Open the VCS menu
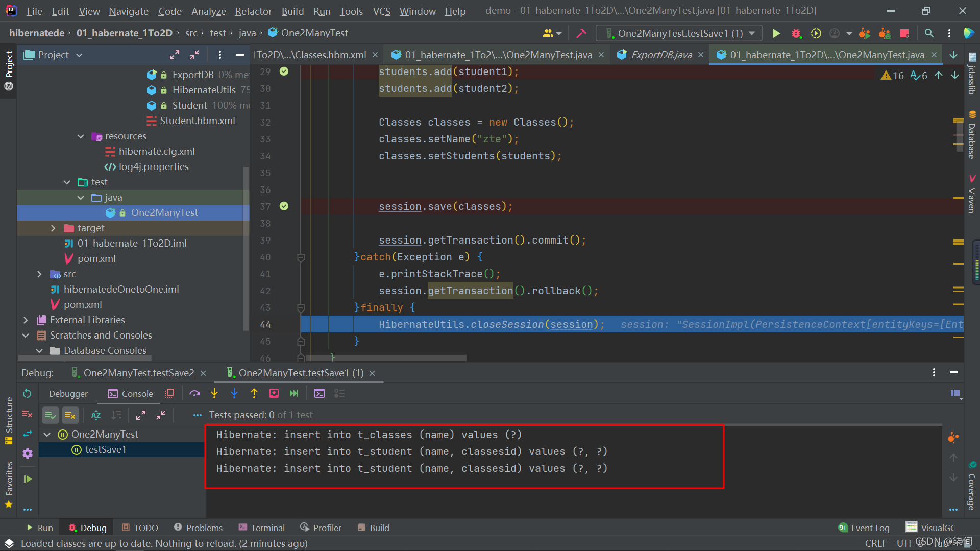 [x=381, y=11]
